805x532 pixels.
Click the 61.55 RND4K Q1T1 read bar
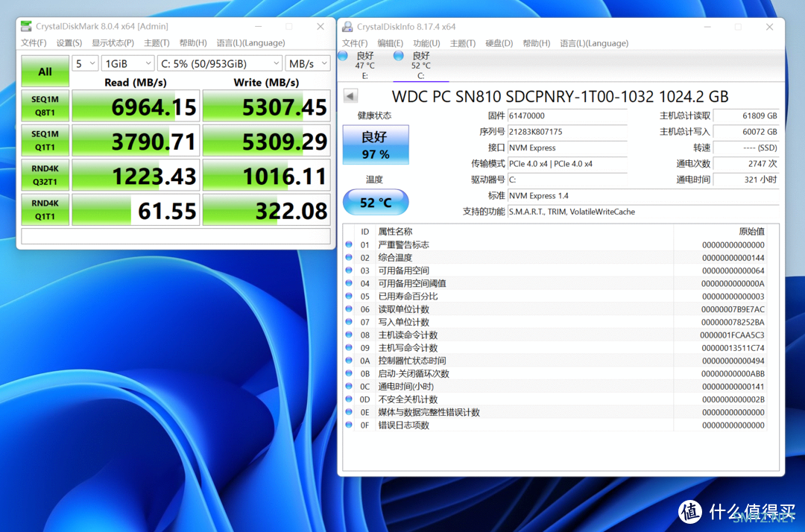pos(136,210)
